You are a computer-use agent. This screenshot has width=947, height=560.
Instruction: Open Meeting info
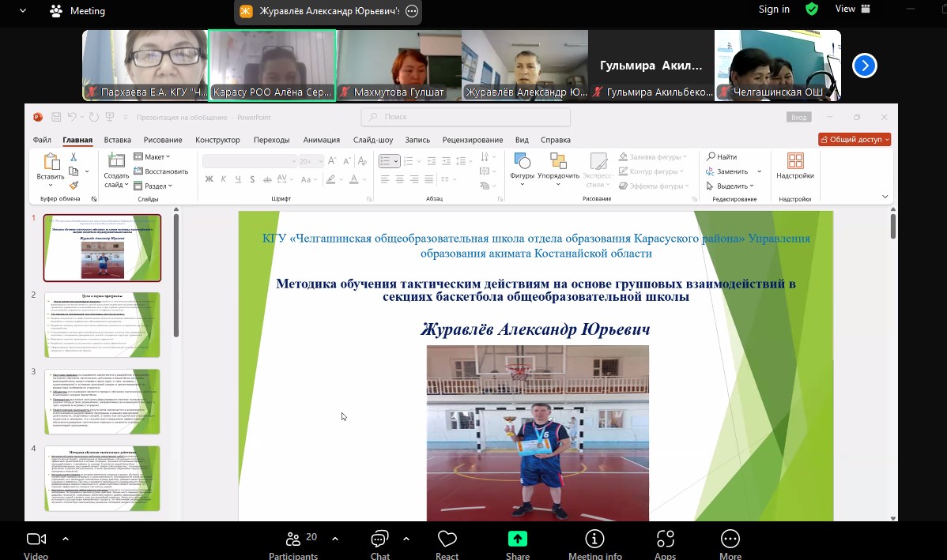594,539
